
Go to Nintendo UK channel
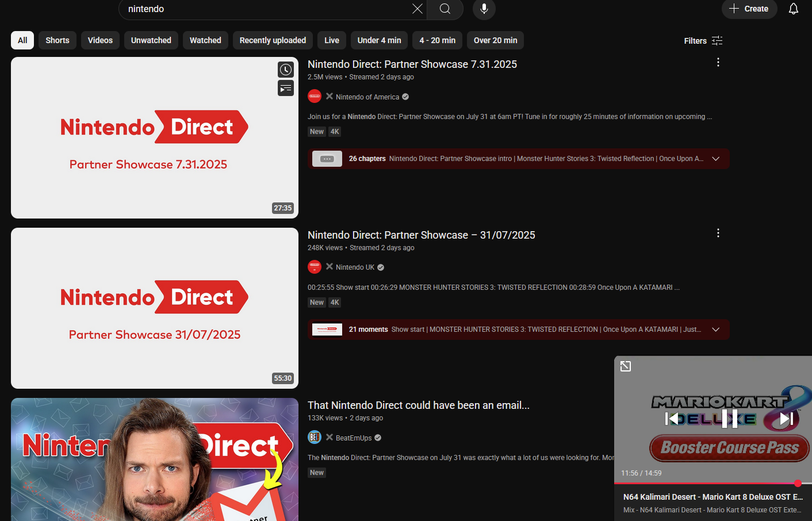pyautogui.click(x=355, y=267)
